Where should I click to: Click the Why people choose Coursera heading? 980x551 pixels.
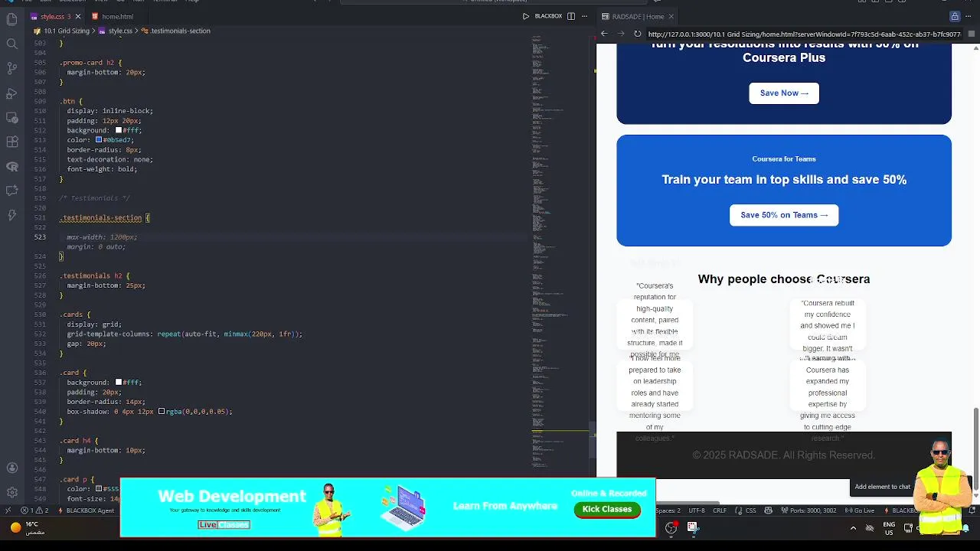(784, 279)
